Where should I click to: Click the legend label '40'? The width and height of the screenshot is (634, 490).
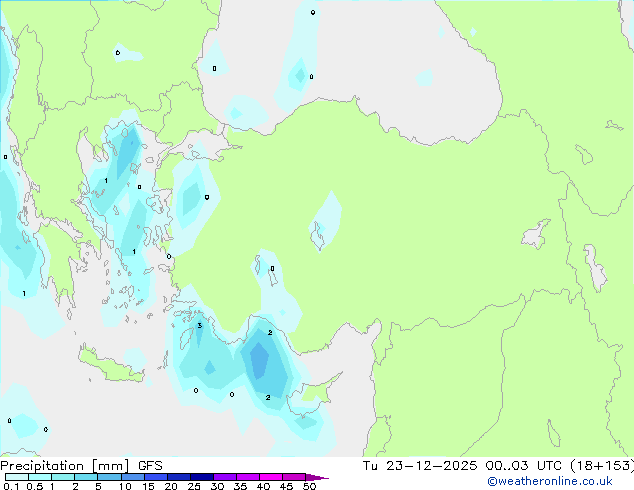pyautogui.click(x=263, y=486)
